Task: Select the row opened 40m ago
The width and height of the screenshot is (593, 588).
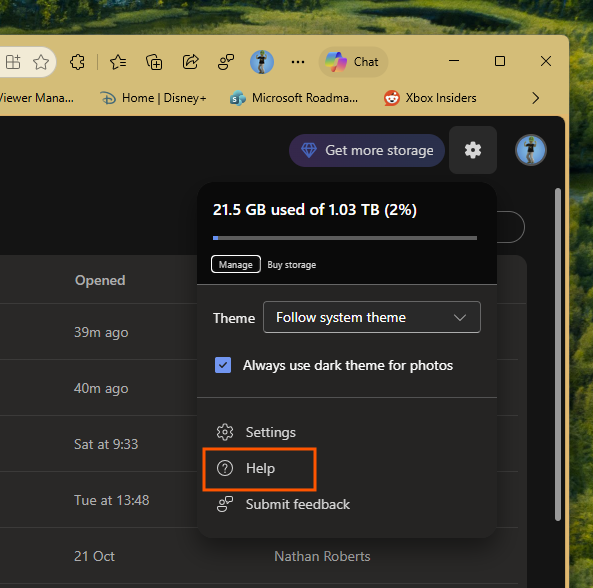Action: coord(98,388)
